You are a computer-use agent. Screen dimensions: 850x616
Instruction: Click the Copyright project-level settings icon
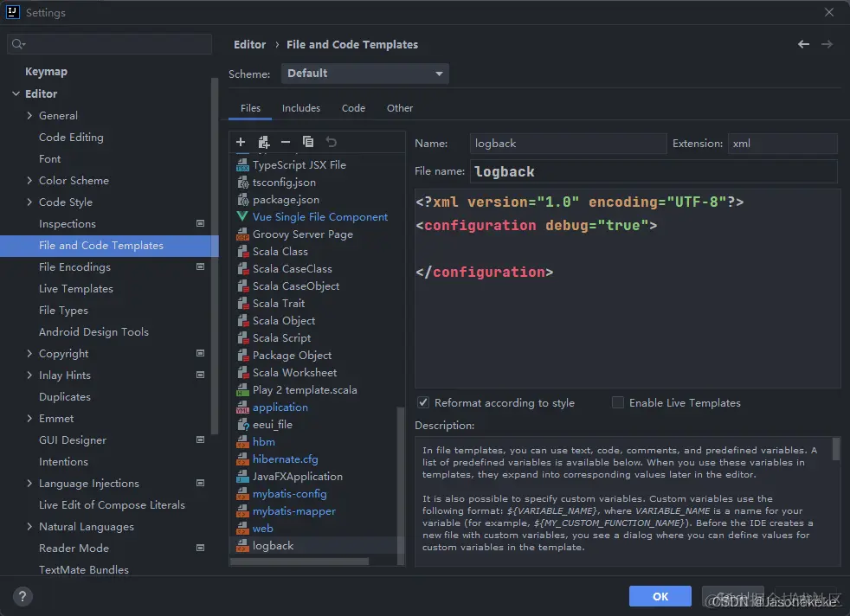pos(200,353)
